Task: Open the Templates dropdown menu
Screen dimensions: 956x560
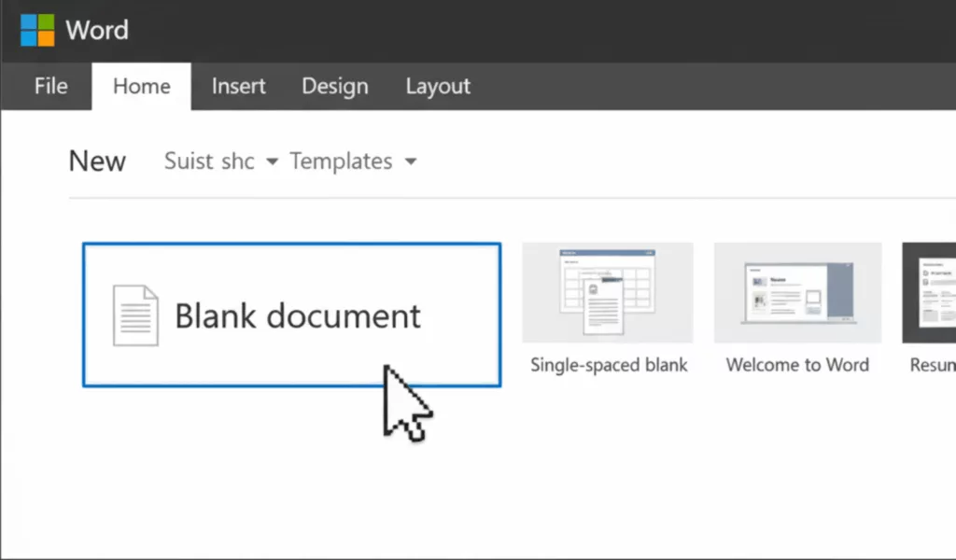Action: tap(353, 161)
